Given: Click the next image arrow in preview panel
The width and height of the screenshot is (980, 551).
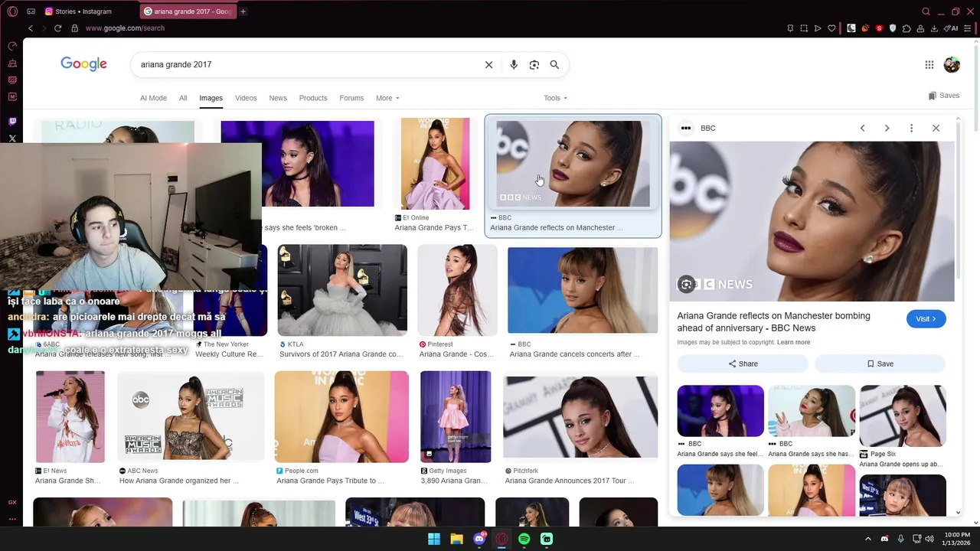Looking at the screenshot, I should click(x=887, y=128).
